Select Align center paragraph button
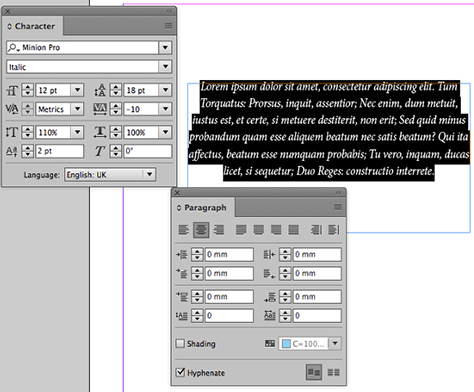The height and width of the screenshot is (392, 474). pyautogui.click(x=201, y=230)
